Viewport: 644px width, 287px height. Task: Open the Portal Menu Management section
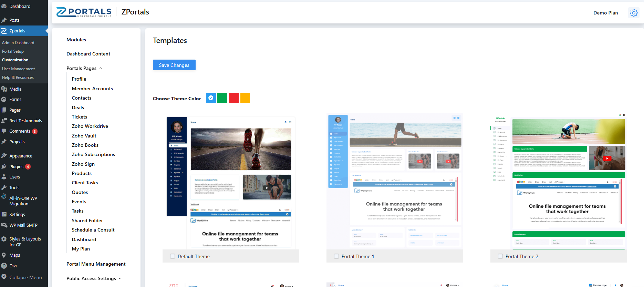tap(96, 264)
